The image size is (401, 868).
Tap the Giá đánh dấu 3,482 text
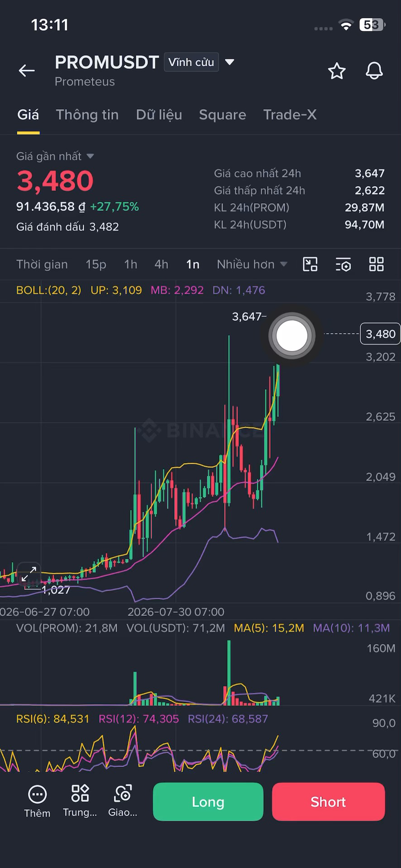[x=67, y=227]
